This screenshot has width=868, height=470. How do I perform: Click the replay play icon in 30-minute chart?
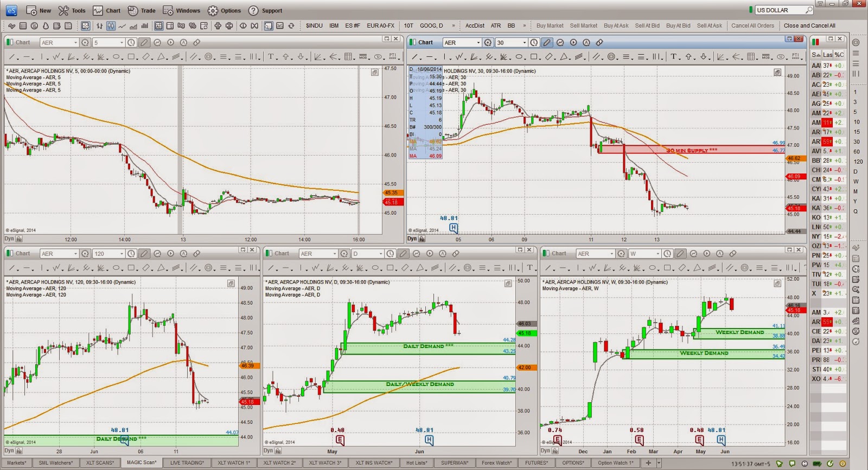point(573,42)
